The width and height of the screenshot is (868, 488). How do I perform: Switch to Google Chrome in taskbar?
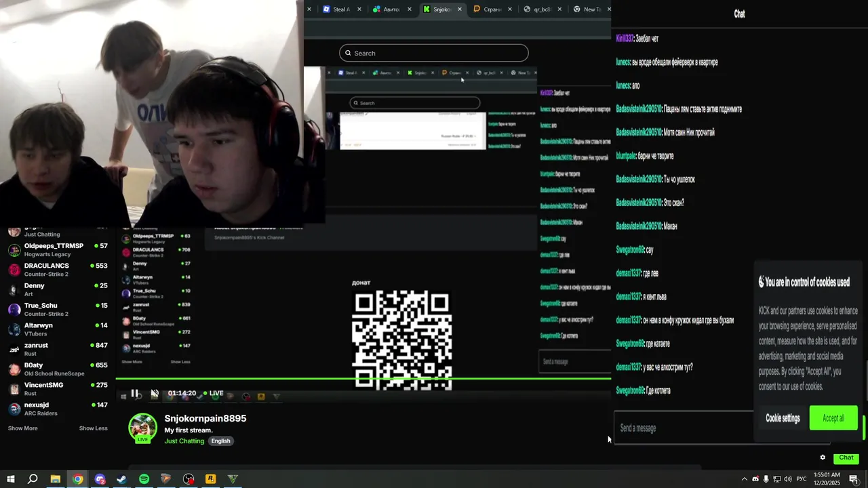coord(78,479)
